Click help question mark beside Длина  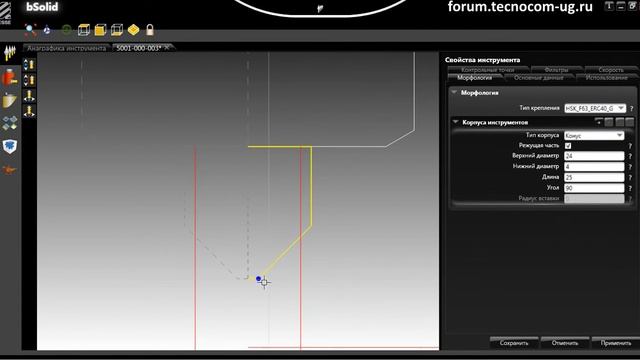pyautogui.click(x=631, y=177)
